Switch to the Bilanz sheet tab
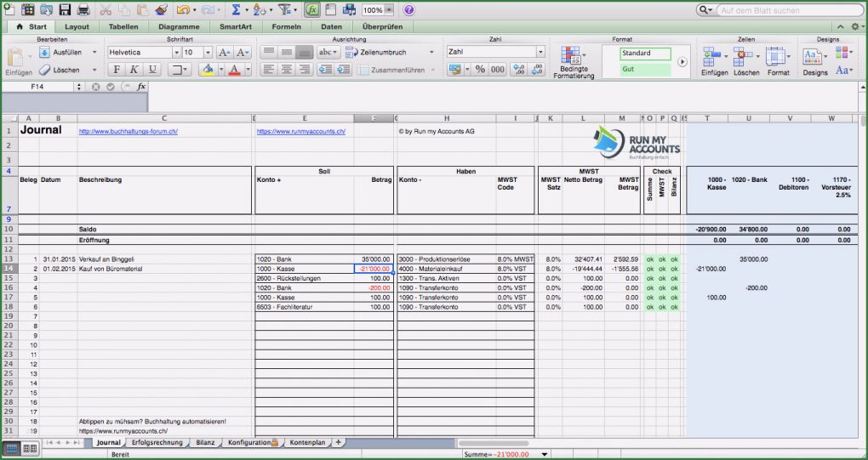868x460 pixels. pos(205,443)
